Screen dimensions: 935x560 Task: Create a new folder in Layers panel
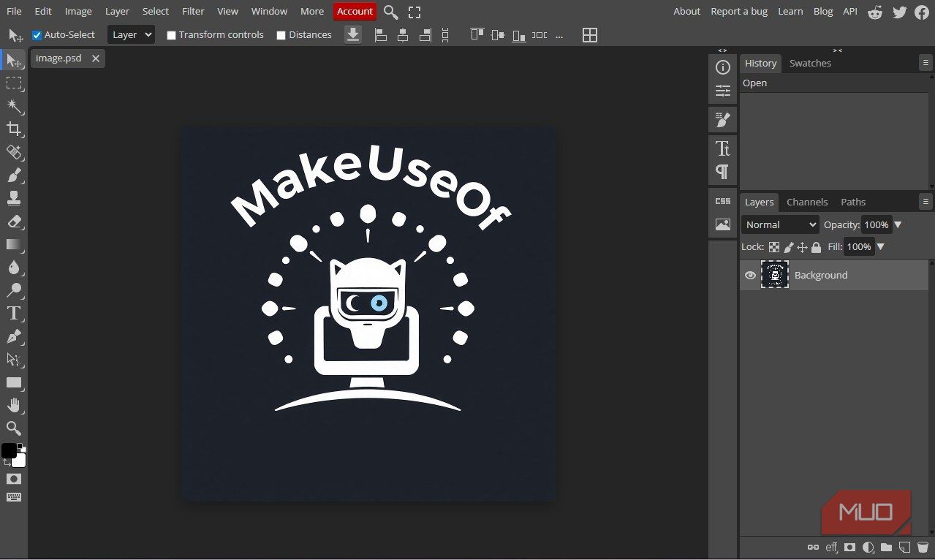point(886,547)
